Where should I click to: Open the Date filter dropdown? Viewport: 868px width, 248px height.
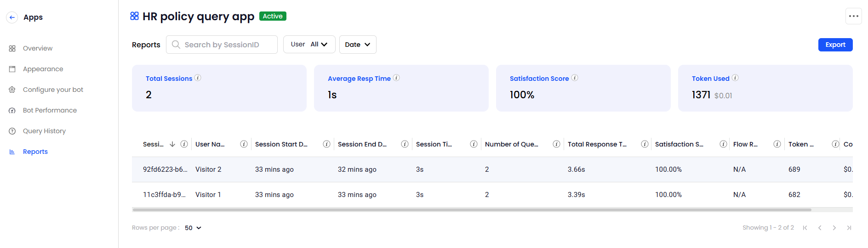[x=358, y=45]
